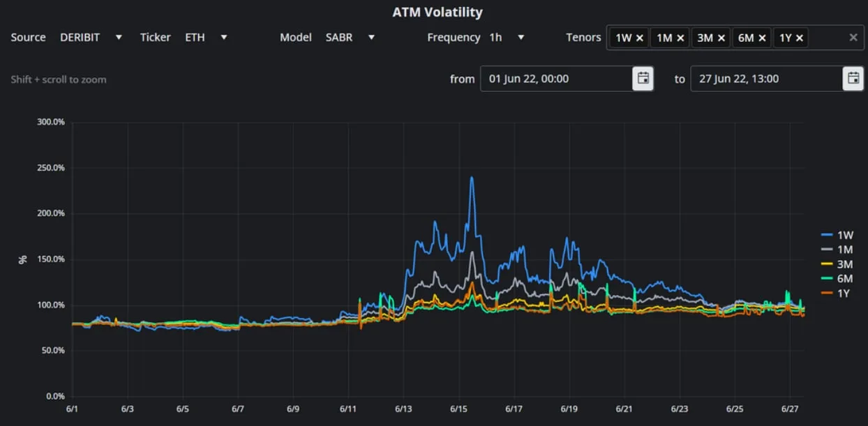Click the 6/25 x-axis date label
868x426 pixels.
pyautogui.click(x=734, y=410)
